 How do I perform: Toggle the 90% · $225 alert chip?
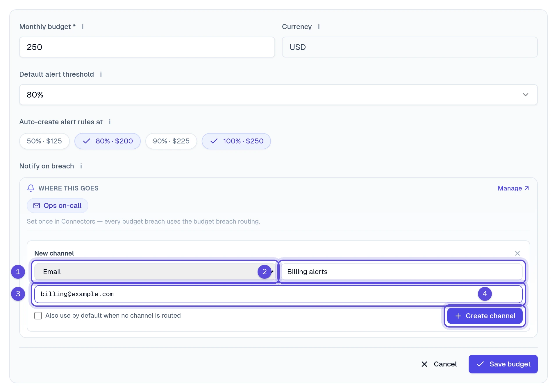(171, 141)
